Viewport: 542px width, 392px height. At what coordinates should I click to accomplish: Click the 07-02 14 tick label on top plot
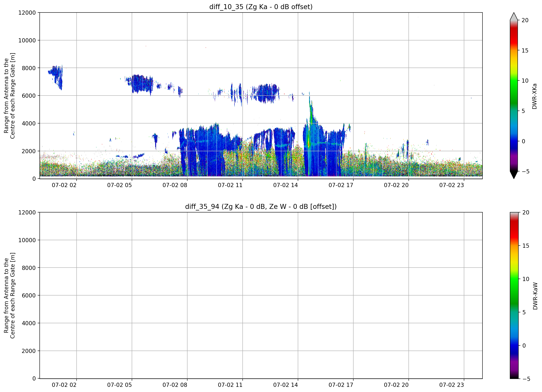(x=285, y=185)
